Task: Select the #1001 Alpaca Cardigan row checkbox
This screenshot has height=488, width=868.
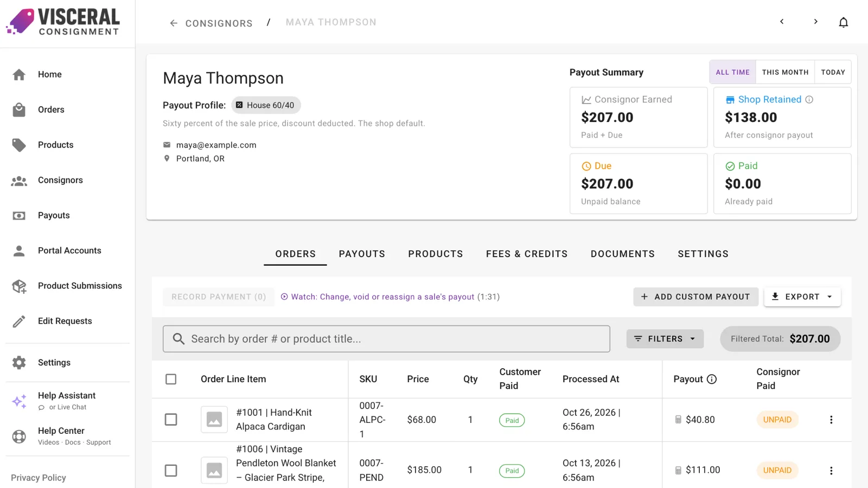Action: [x=171, y=420]
